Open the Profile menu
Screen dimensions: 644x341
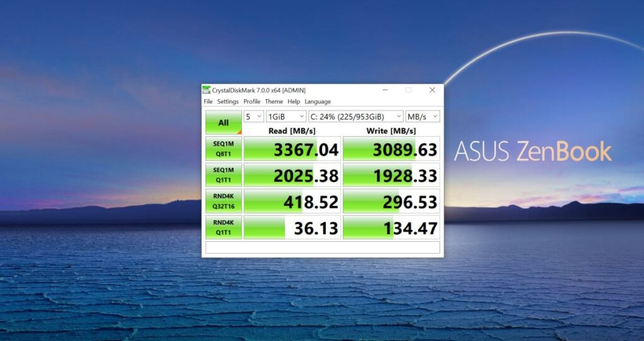(x=252, y=102)
